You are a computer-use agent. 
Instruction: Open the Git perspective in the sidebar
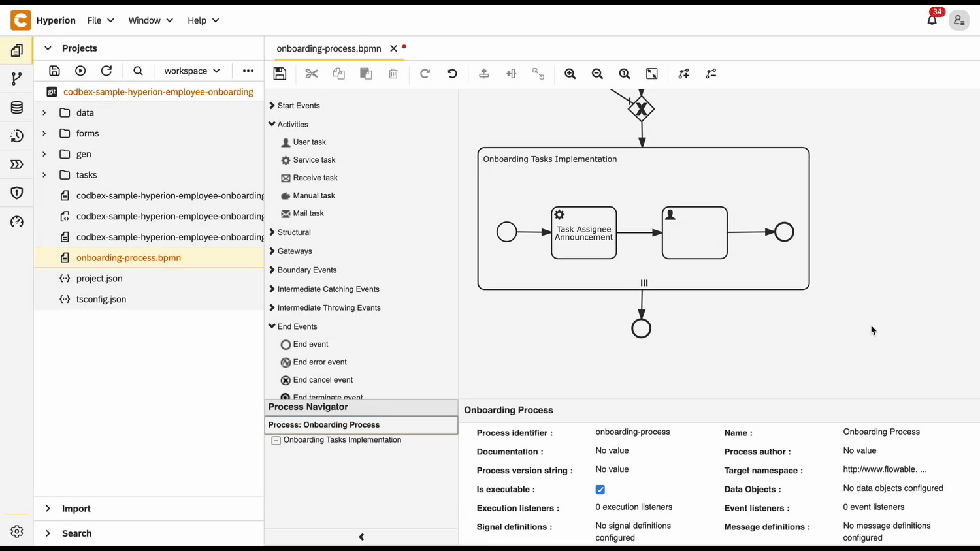[16, 78]
